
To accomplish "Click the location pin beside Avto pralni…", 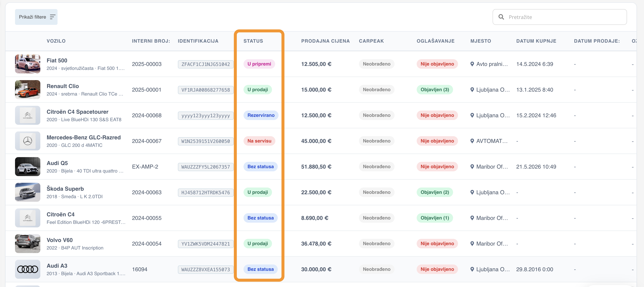I will pos(472,64).
